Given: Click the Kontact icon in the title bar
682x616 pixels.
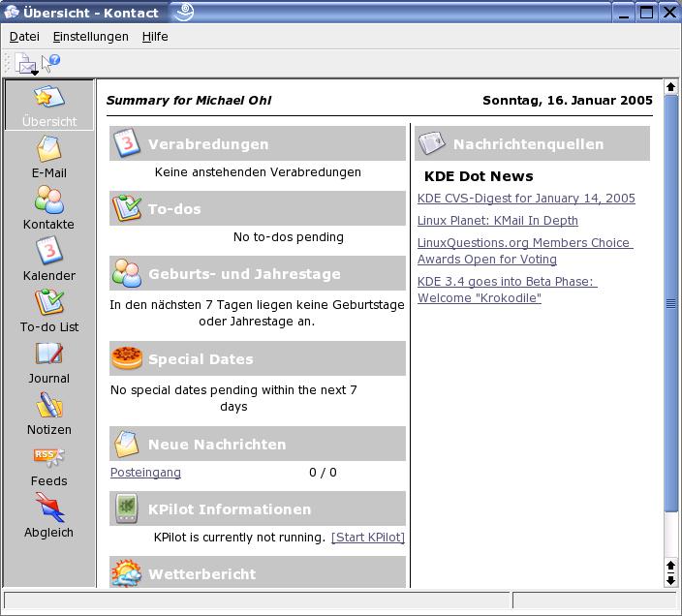Looking at the screenshot, I should [12, 13].
